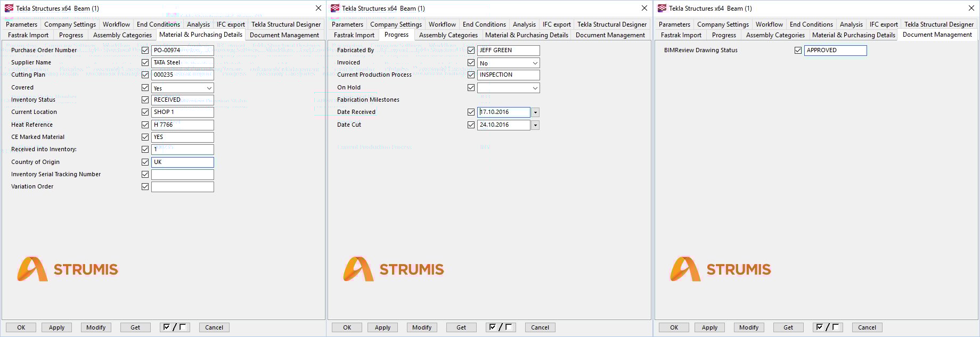Viewport: 980px width, 337px height.
Task: Disable the Country of Origin checkbox
Action: point(145,162)
